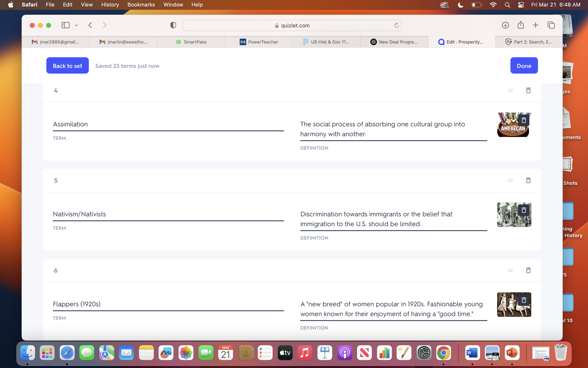Open Control Center in menu bar
This screenshot has height=368, width=588.
pos(521,5)
